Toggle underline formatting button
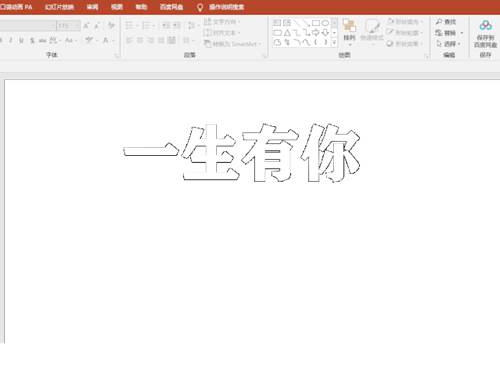Image resolution: width=500 pixels, height=376 pixels. (21, 41)
